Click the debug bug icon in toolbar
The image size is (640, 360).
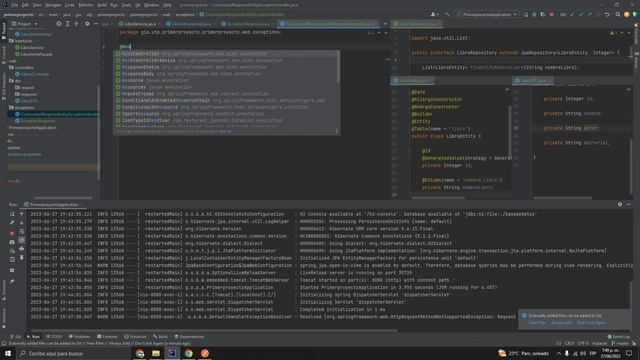click(x=534, y=14)
